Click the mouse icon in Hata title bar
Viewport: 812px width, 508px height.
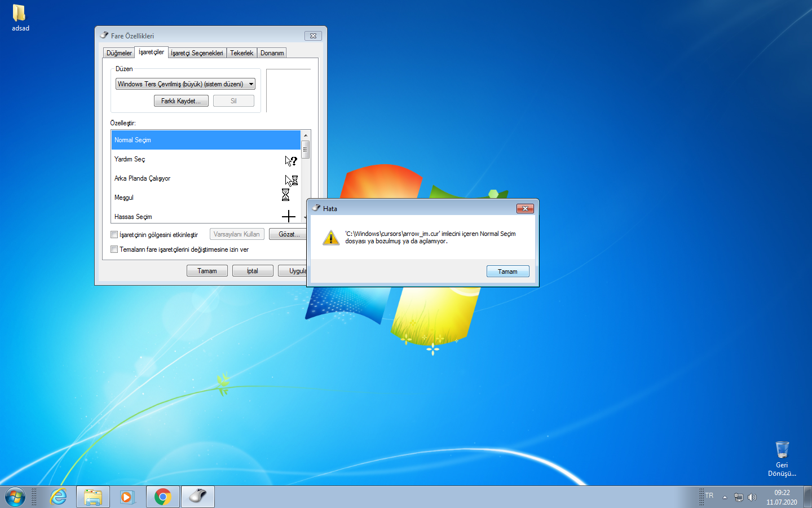point(316,208)
